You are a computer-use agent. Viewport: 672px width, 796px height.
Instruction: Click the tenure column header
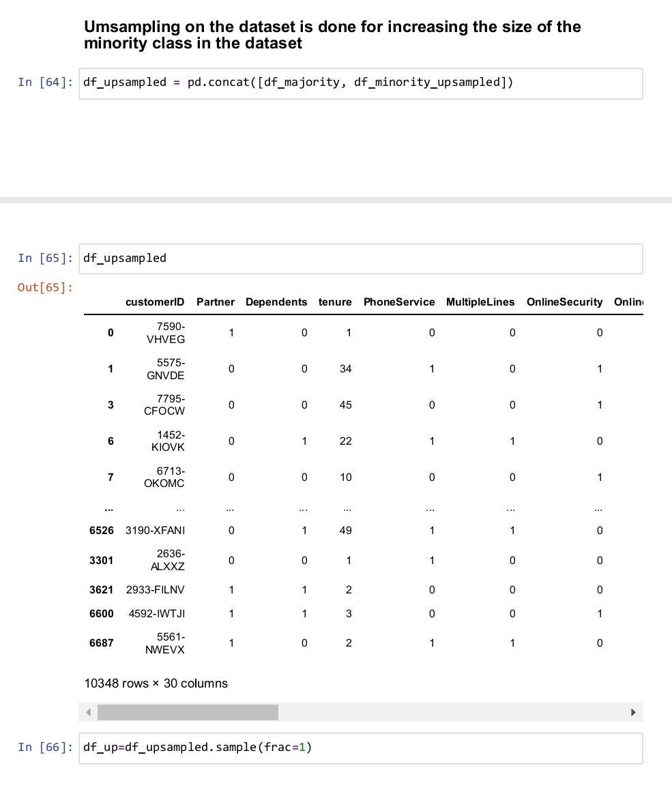[x=335, y=302]
